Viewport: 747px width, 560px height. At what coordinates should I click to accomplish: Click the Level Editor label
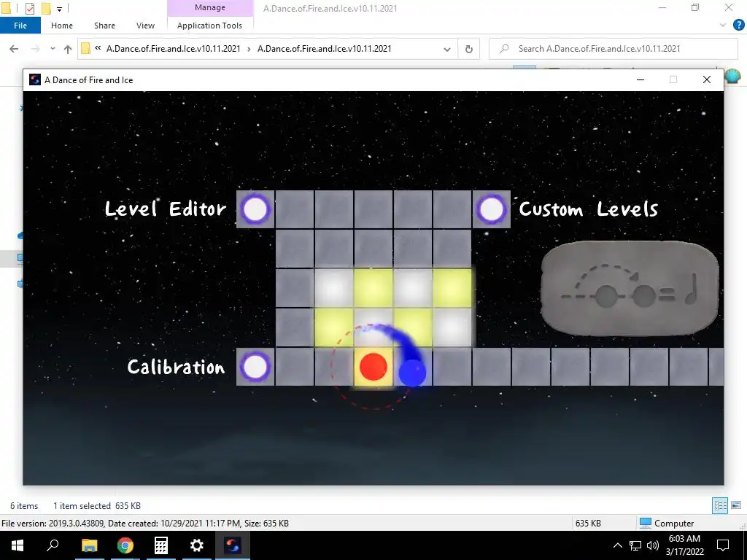tap(166, 209)
